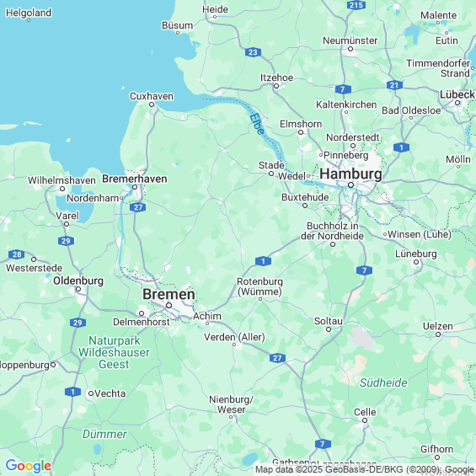The height and width of the screenshot is (476, 476).
Task: Select Naturpark Wildeshauser Geest label
Action: click(114, 352)
